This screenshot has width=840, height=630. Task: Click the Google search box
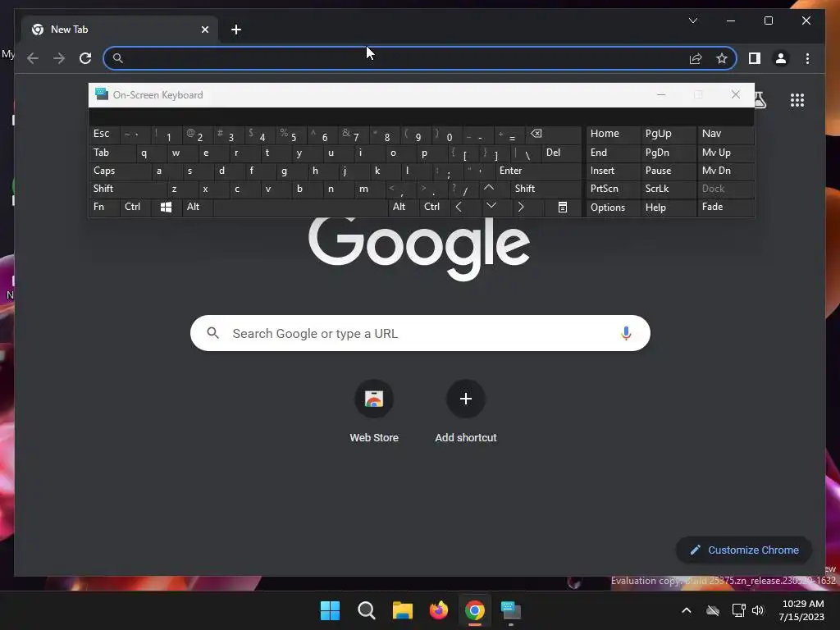[x=420, y=333]
